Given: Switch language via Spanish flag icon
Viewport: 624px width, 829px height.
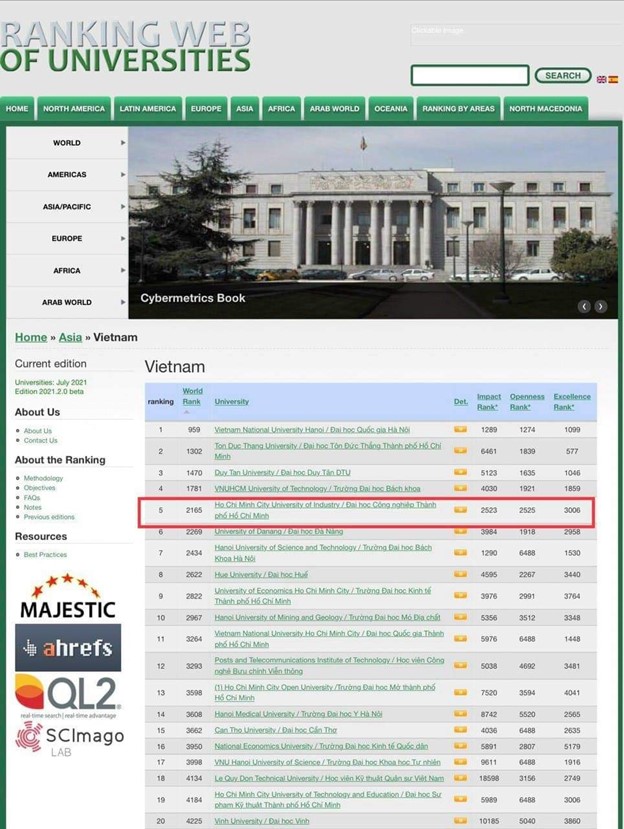Looking at the screenshot, I should point(613,79).
